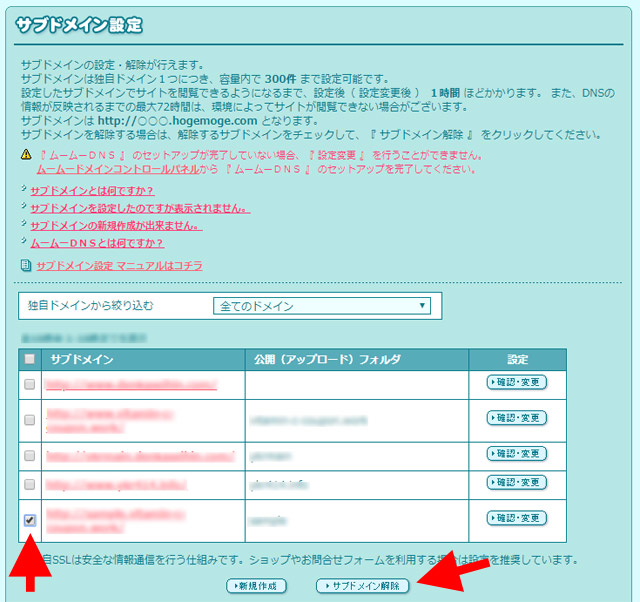This screenshot has height=602, width=640.
Task: Open サブドメイン設定 マニュアルはコチラ link
Action: pos(119,266)
